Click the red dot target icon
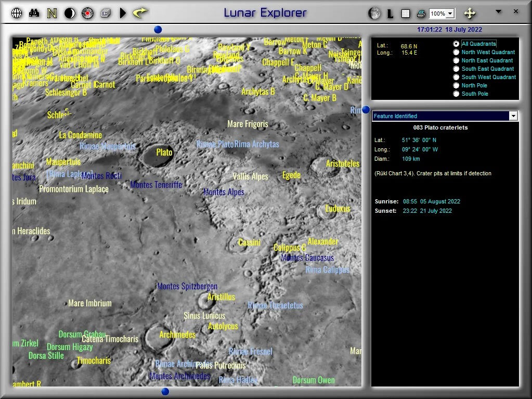 pos(87,13)
